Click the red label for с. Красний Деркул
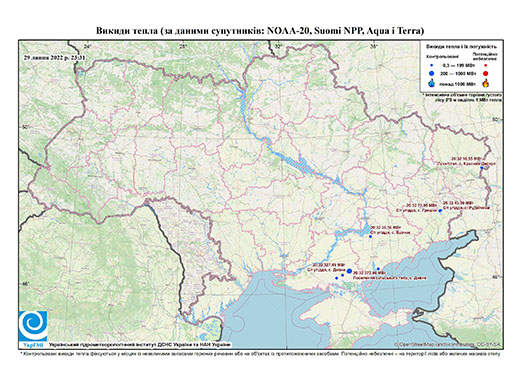 pyautogui.click(x=466, y=164)
